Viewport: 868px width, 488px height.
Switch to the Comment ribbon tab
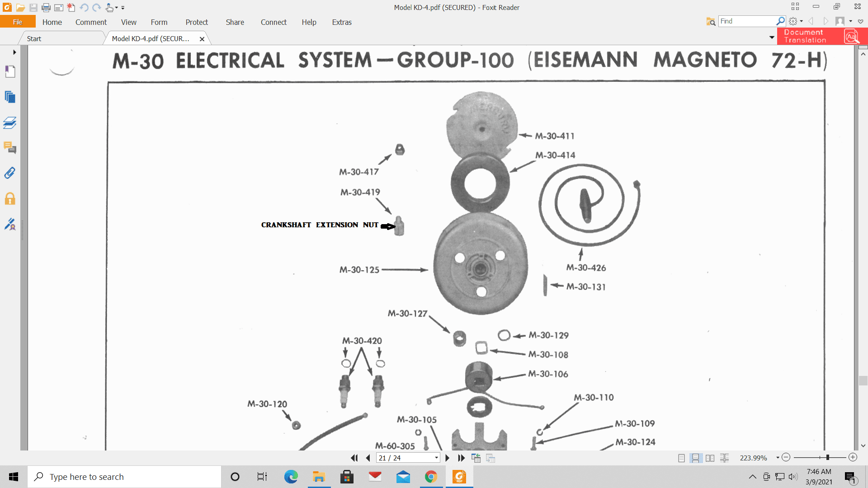click(x=91, y=22)
